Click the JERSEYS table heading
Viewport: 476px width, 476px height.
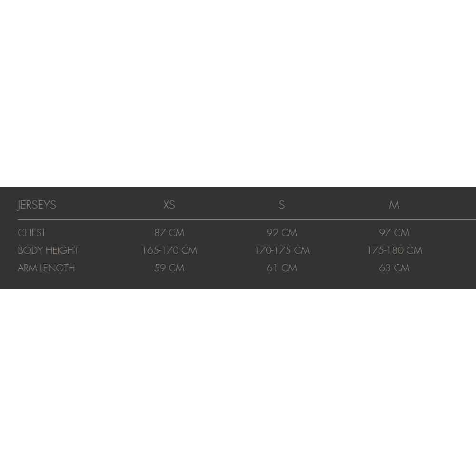pos(37,205)
